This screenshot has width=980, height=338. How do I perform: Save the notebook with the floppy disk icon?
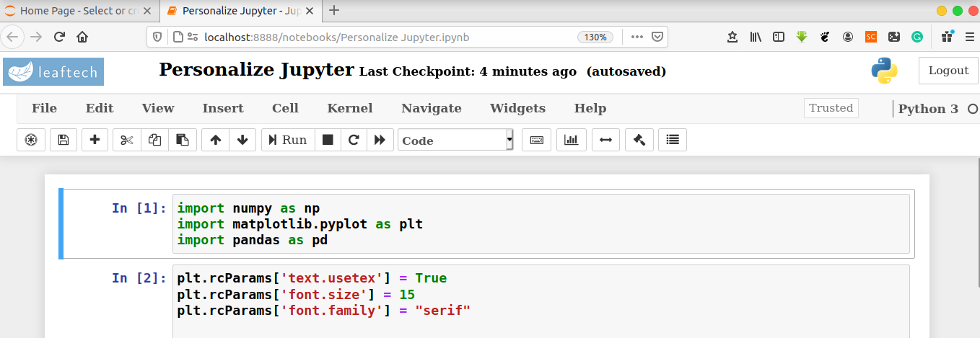[x=63, y=141]
